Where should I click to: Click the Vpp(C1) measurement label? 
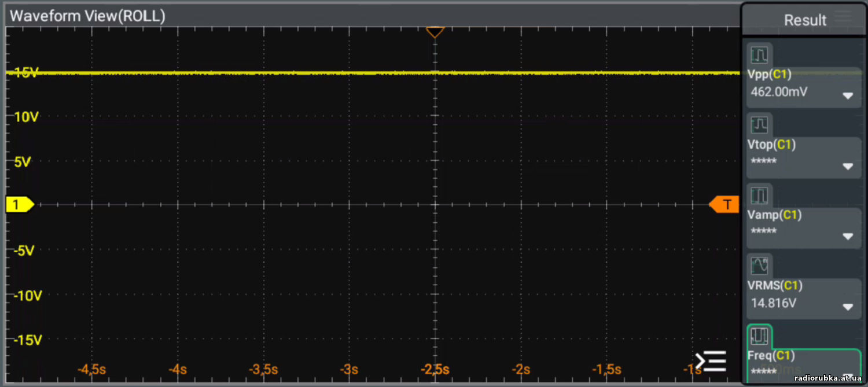click(x=769, y=74)
